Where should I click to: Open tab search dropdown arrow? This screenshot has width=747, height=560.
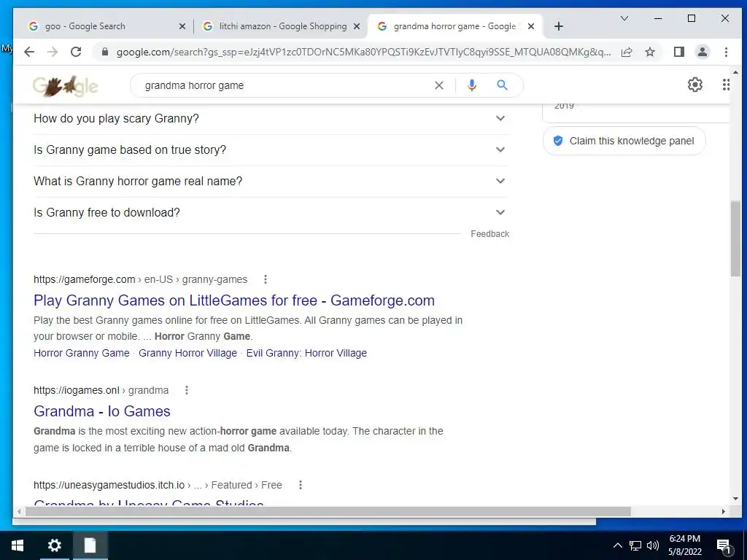click(x=624, y=18)
